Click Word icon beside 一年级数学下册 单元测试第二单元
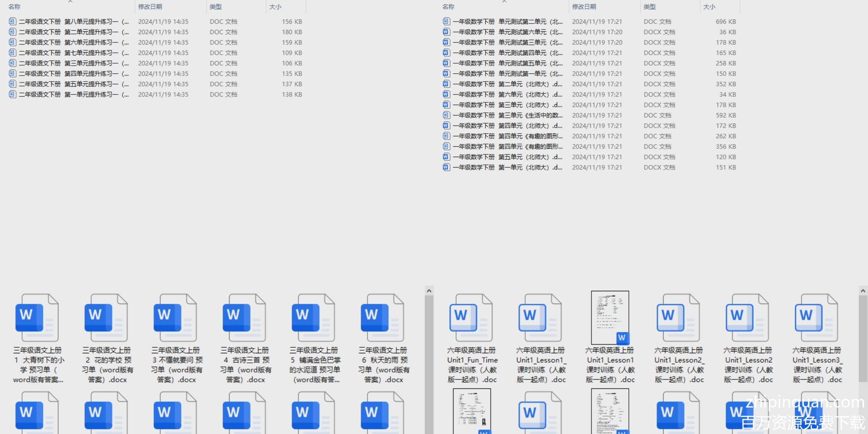The height and width of the screenshot is (434, 868). coord(446,21)
